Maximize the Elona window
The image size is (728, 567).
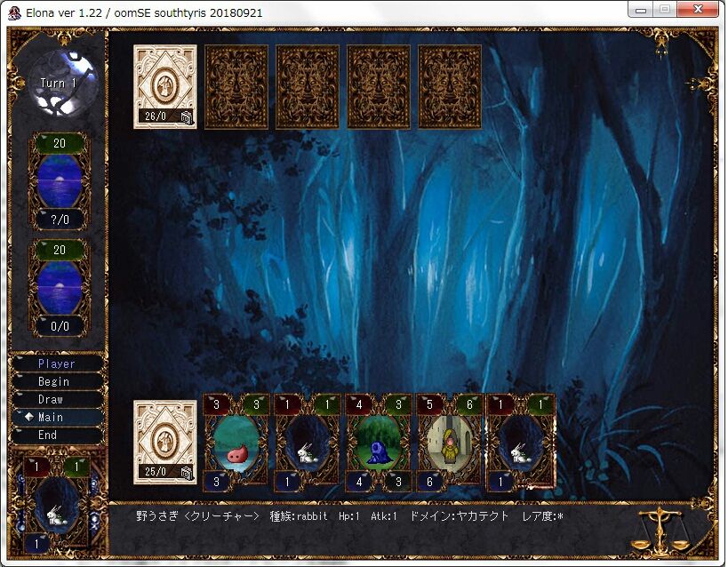coord(665,9)
